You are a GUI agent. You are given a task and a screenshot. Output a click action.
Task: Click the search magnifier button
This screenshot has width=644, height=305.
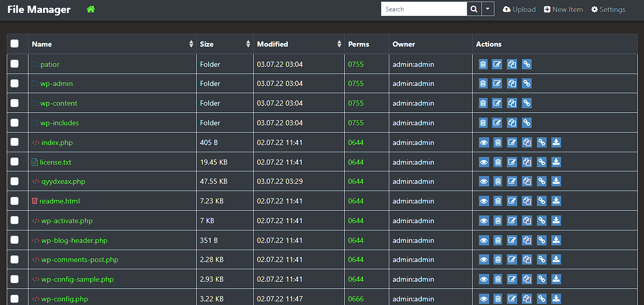(474, 9)
